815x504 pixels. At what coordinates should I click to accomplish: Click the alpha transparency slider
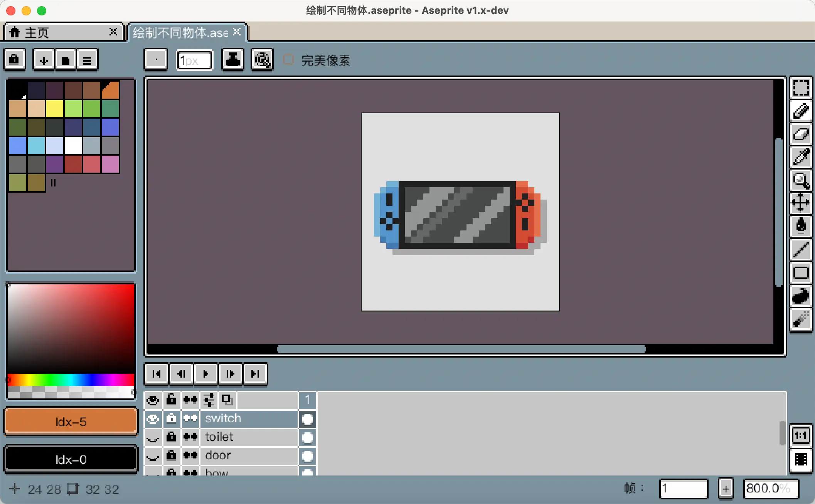coord(71,392)
